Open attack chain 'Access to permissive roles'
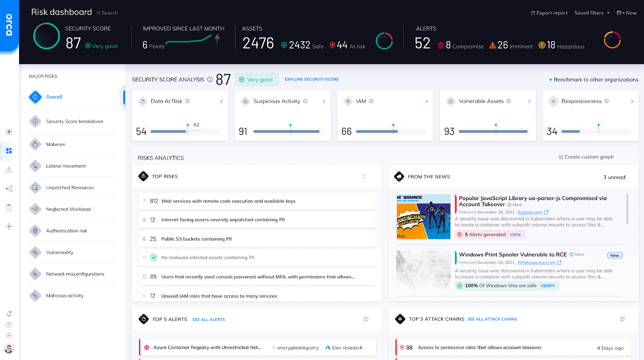The height and width of the screenshot is (360, 644). [513, 347]
